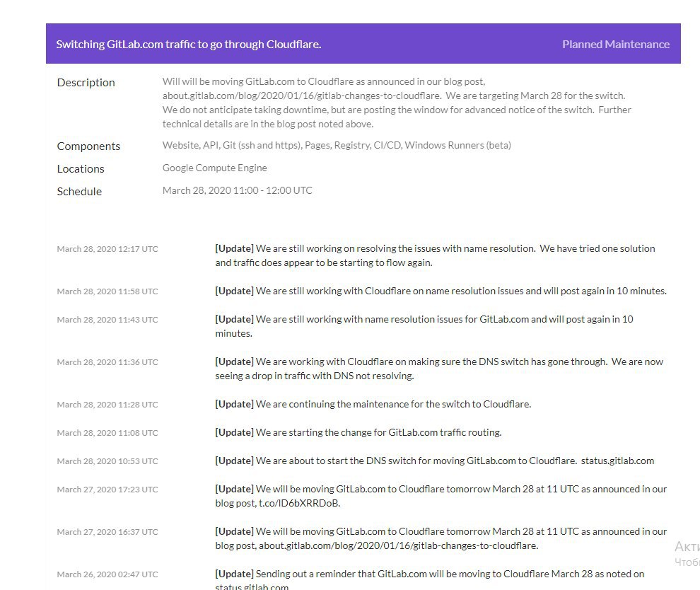Click the update about 'tried one solution'
The width and height of the screenshot is (700, 590).
436,255
